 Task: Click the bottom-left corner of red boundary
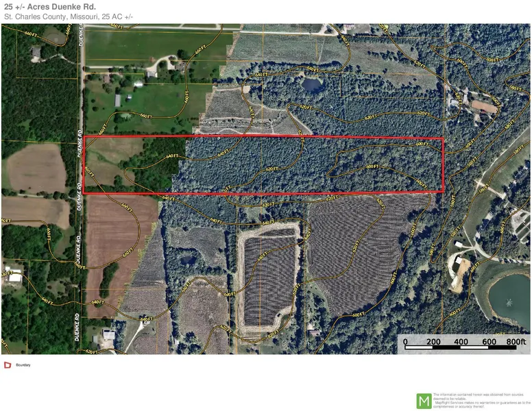(x=84, y=192)
